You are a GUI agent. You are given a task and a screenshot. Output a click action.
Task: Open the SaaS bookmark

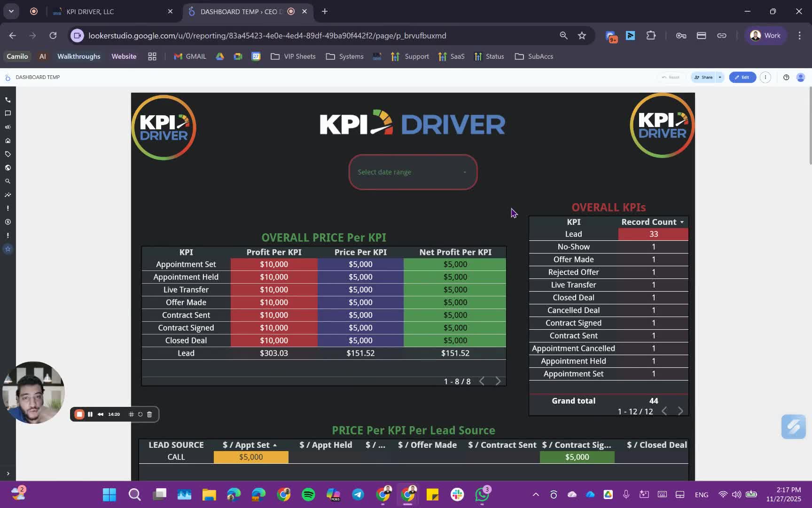(x=452, y=56)
